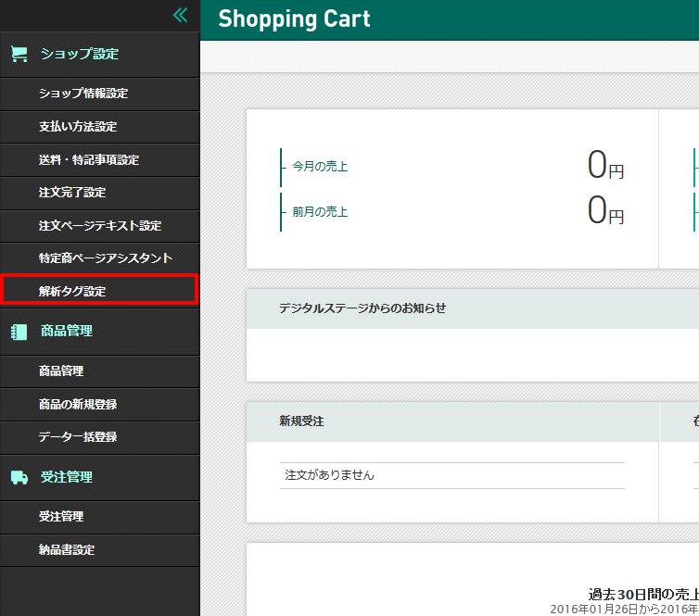Open 注文ページテキスト設定
699x616 pixels.
click(x=99, y=226)
